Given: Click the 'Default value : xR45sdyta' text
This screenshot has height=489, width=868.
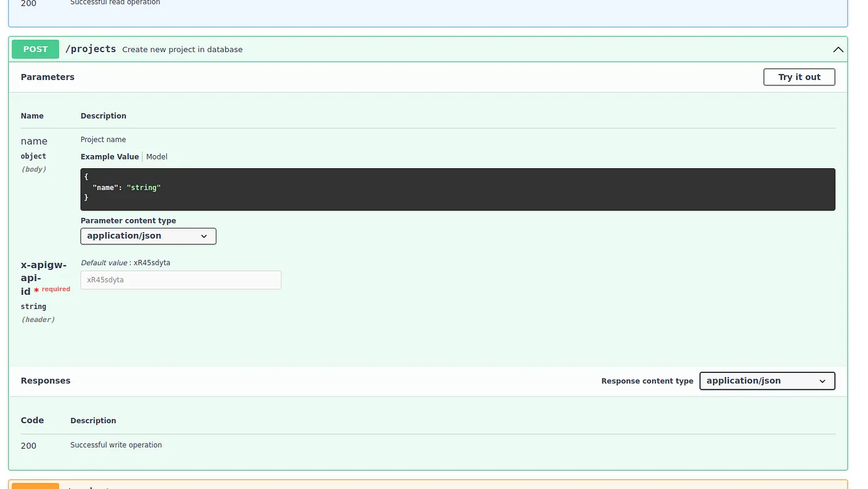Looking at the screenshot, I should [x=125, y=262].
